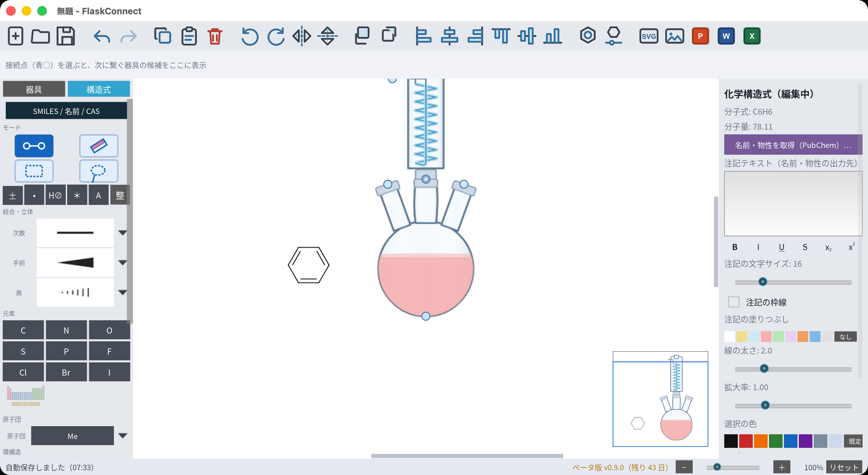
Task: Expand the 次数 bond order dropdown
Action: [123, 233]
